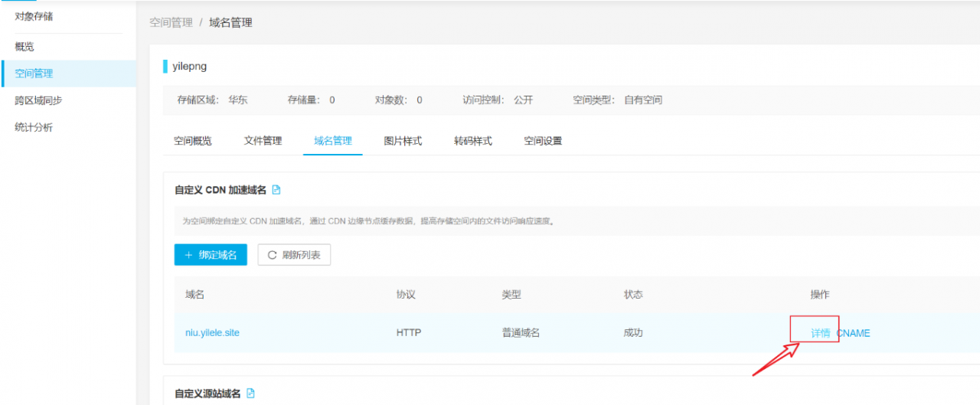The width and height of the screenshot is (980, 405).
Task: Click the 存储量: 0 info
Action: pos(311,100)
